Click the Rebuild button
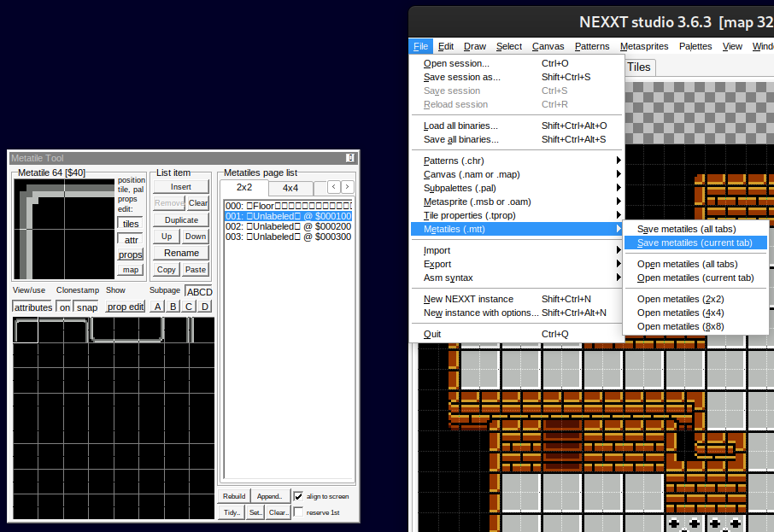Image resolution: width=774 pixels, height=532 pixels. coord(234,496)
